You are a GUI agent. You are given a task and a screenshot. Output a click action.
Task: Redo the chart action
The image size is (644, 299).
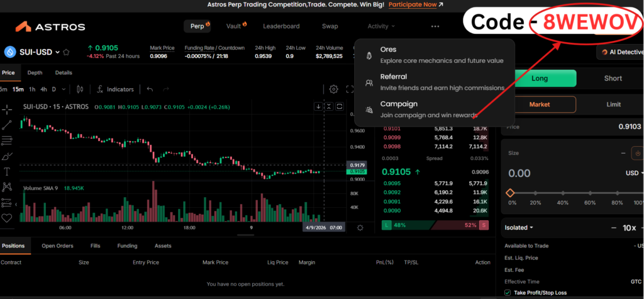(166, 89)
